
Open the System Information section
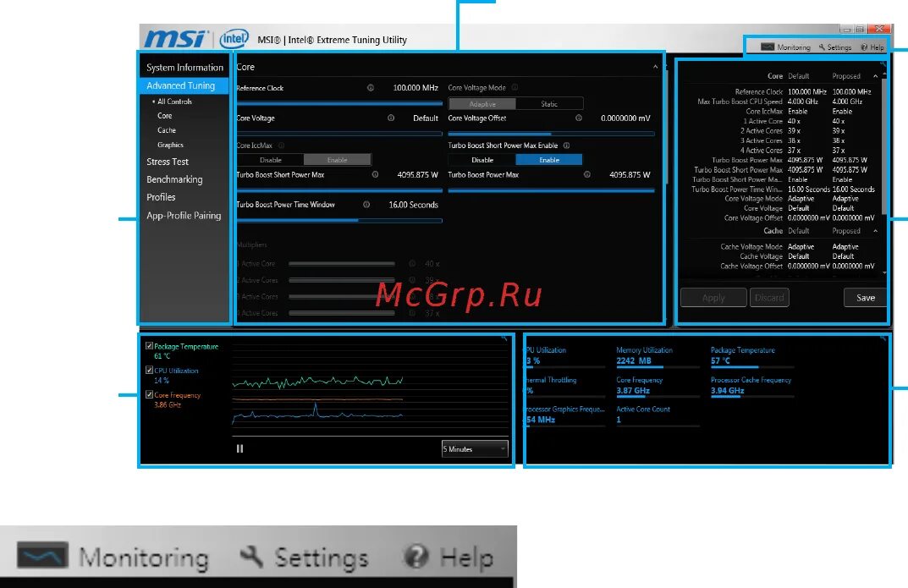pos(184,67)
